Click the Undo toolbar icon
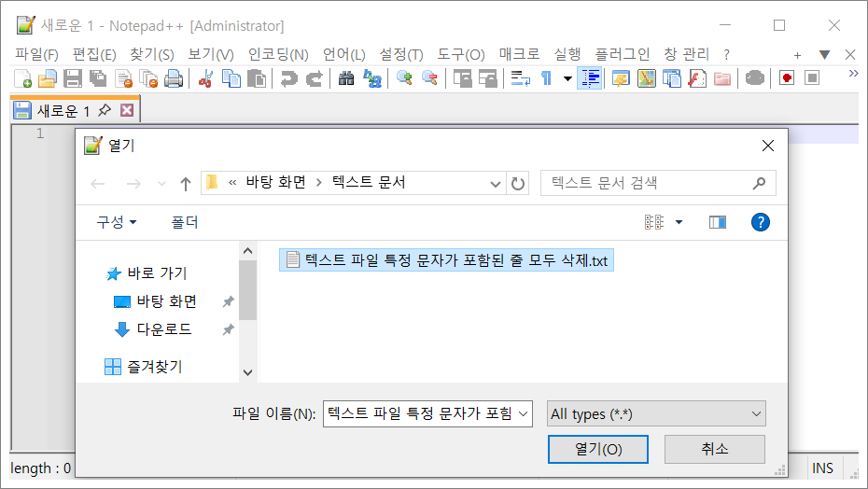868x489 pixels. tap(288, 78)
